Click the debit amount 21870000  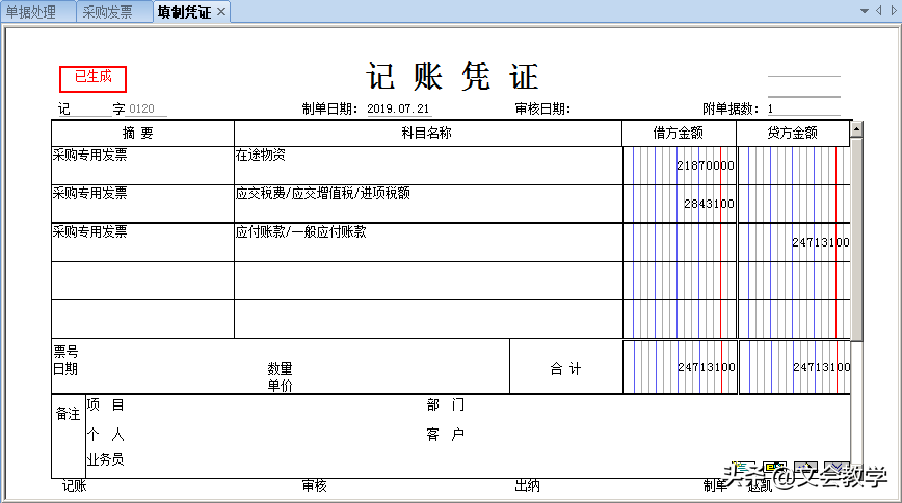(705, 166)
